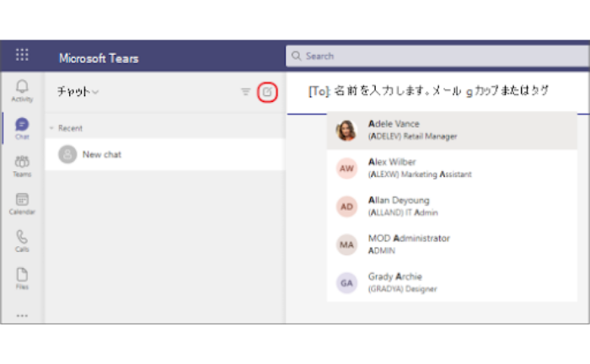Select the New chat list item

pos(165,154)
